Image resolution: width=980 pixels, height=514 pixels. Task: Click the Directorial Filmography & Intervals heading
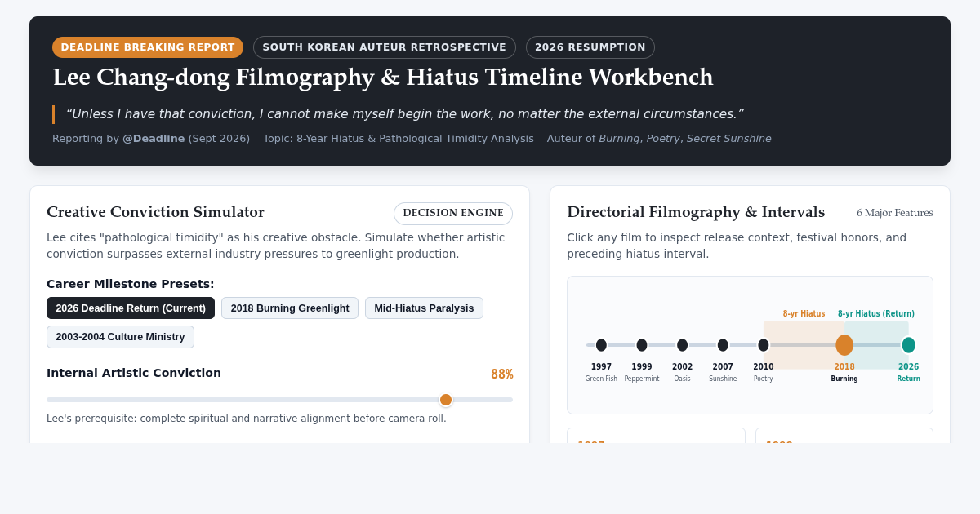pos(696,212)
